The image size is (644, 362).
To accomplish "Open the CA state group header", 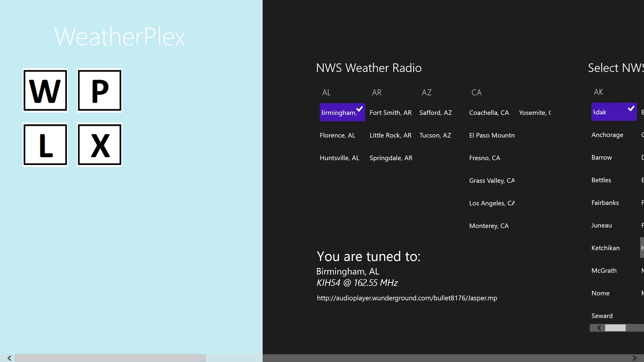I will coord(476,93).
